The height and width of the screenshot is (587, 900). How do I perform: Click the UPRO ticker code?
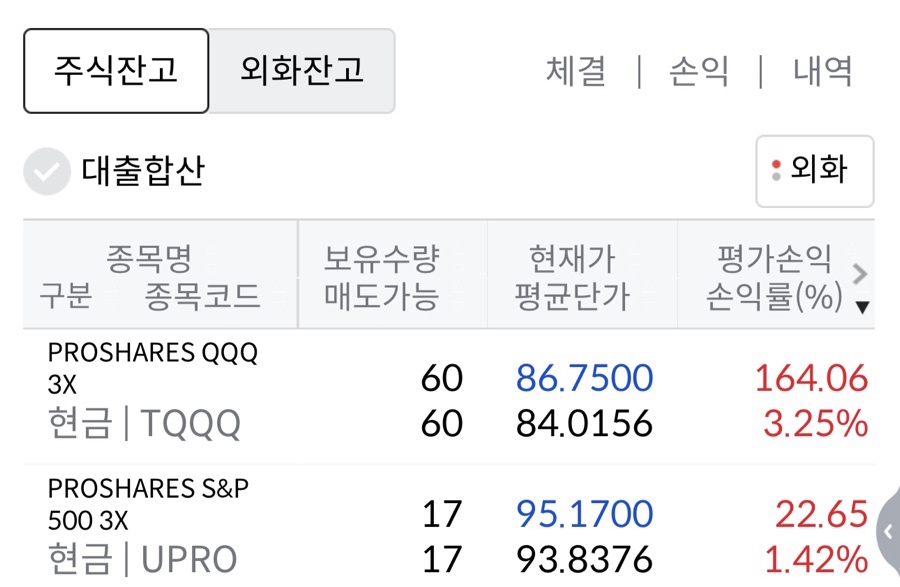(189, 559)
